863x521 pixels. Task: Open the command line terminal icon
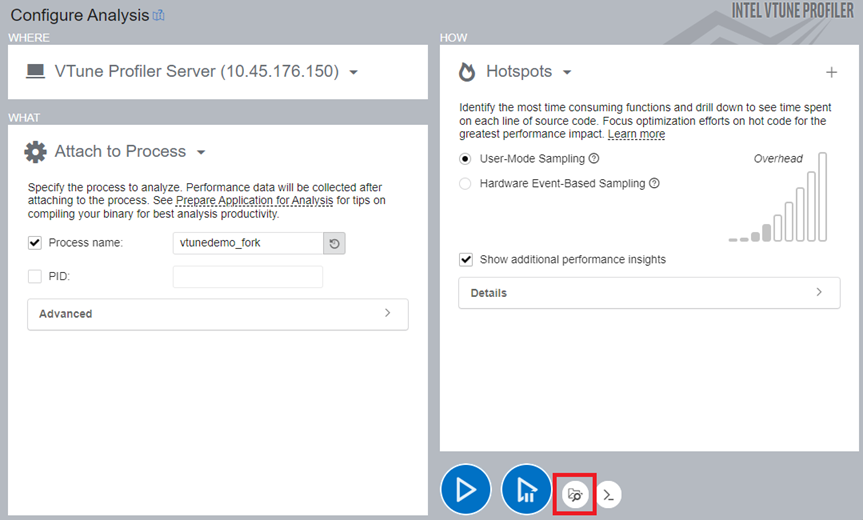coord(609,494)
